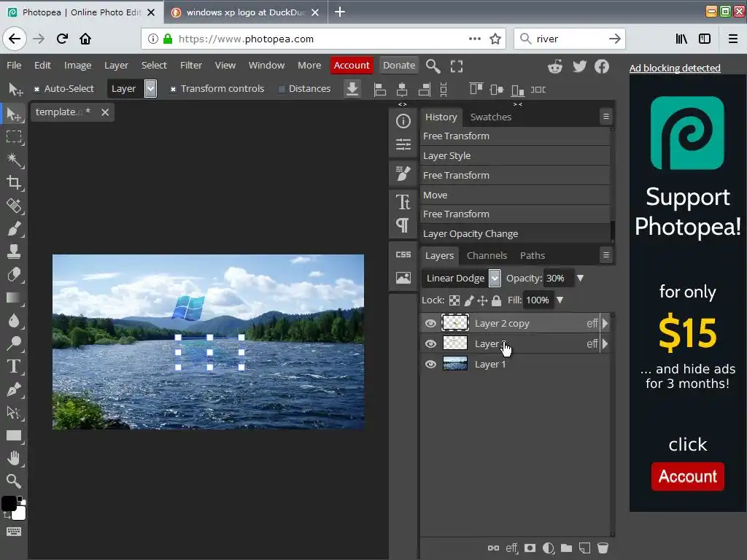Open the History panel menu
Screen dimensions: 747x560
pyautogui.click(x=606, y=116)
